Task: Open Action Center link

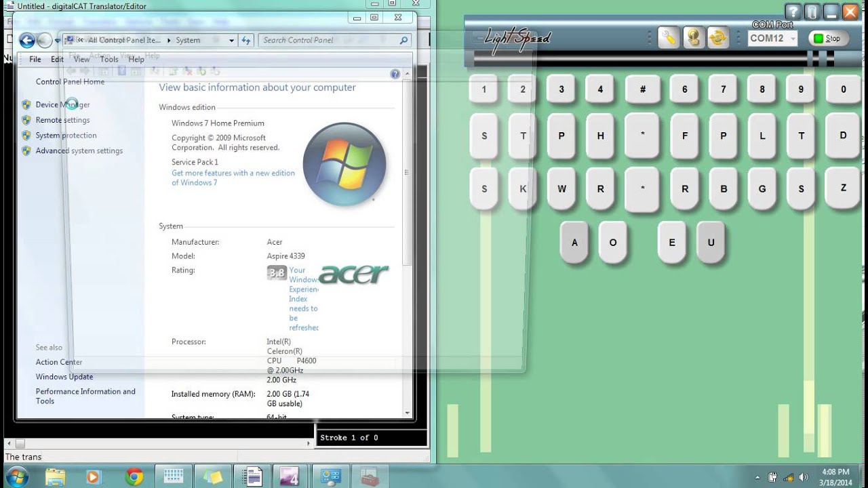Action: [x=59, y=362]
